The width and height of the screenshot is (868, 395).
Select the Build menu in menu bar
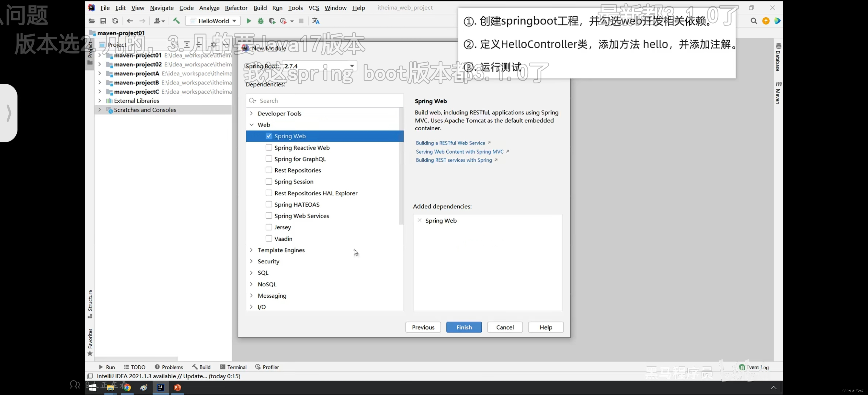[x=260, y=7]
